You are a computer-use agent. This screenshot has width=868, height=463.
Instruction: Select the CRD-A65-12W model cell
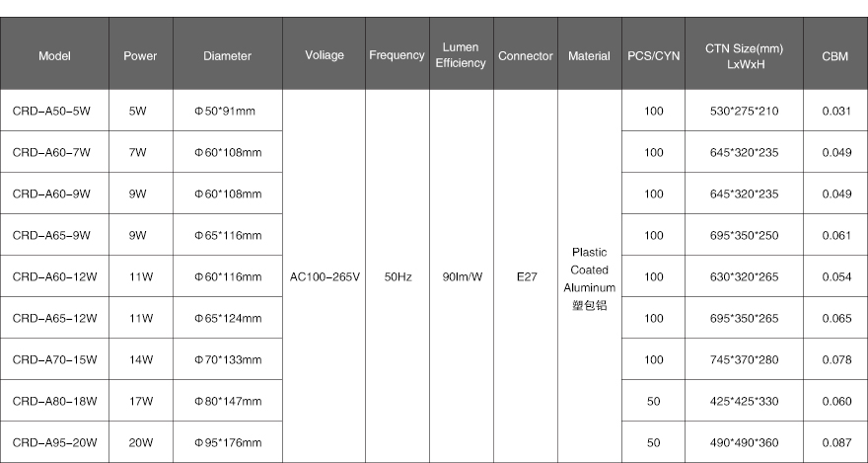click(54, 318)
